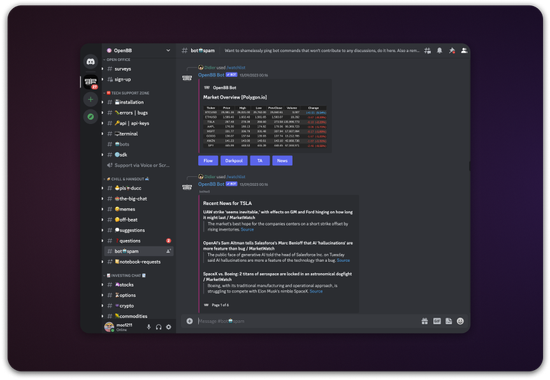
Task: Open GIF picker
Action: pos(437,321)
